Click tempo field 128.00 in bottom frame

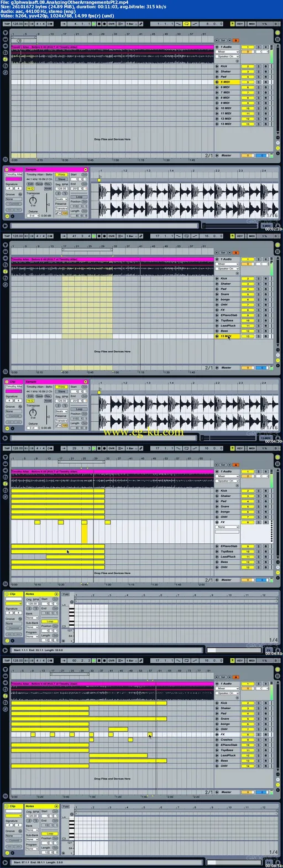(x=18, y=660)
